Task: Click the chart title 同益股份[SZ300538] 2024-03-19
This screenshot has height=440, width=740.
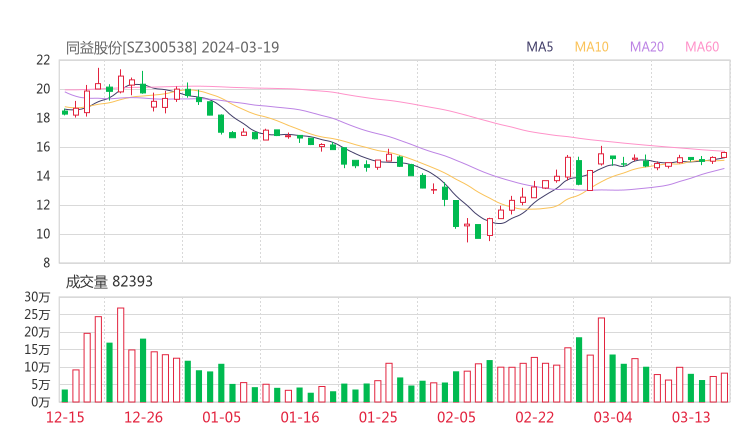Action: pyautogui.click(x=172, y=47)
